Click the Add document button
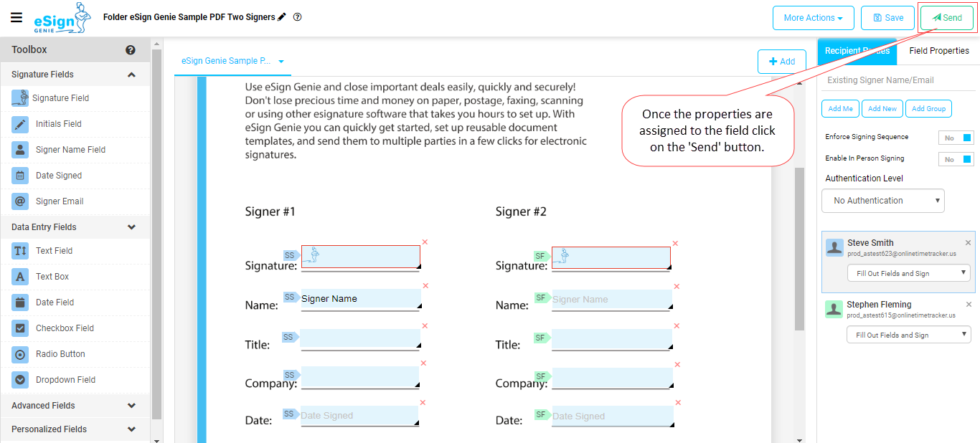Image resolution: width=980 pixels, height=443 pixels. point(782,62)
